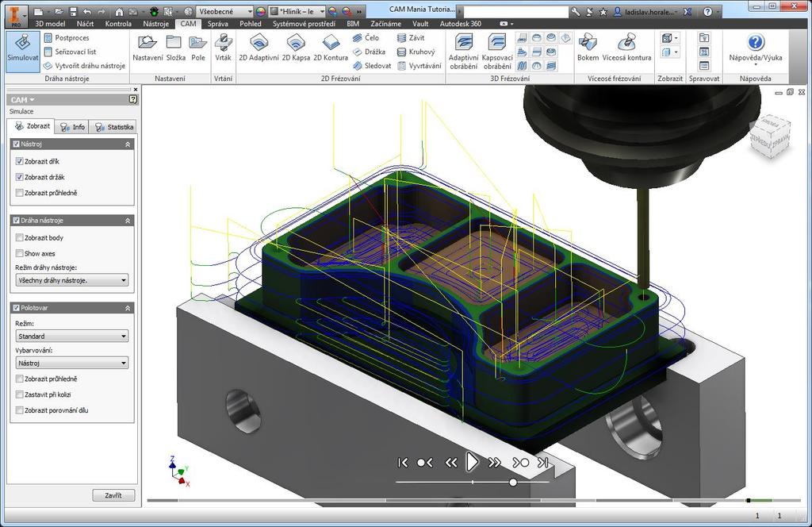This screenshot has height=527, width=812.
Task: Open the Info tab in simulation panel
Action: click(72, 127)
